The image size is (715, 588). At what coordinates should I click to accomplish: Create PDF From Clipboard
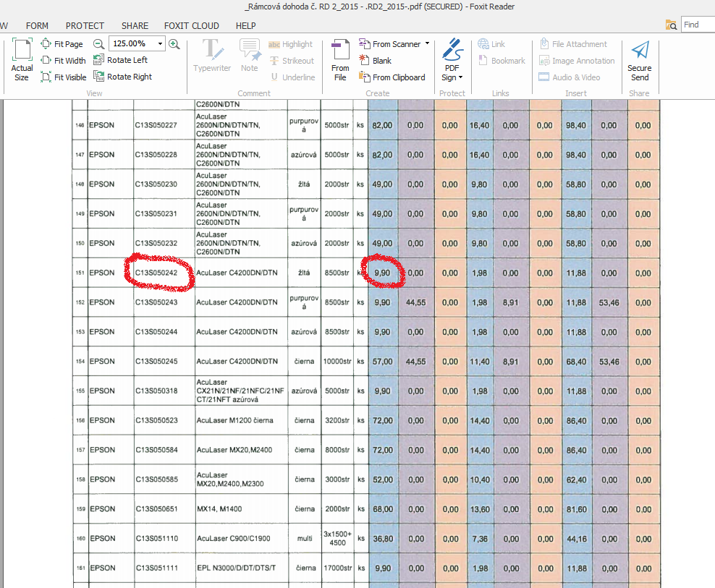coord(392,77)
